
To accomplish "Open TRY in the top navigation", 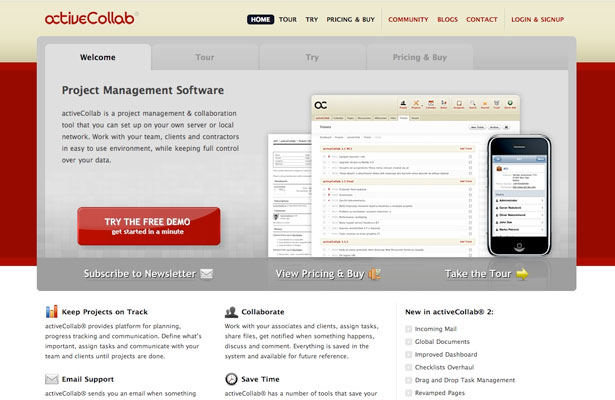I will coord(312,19).
